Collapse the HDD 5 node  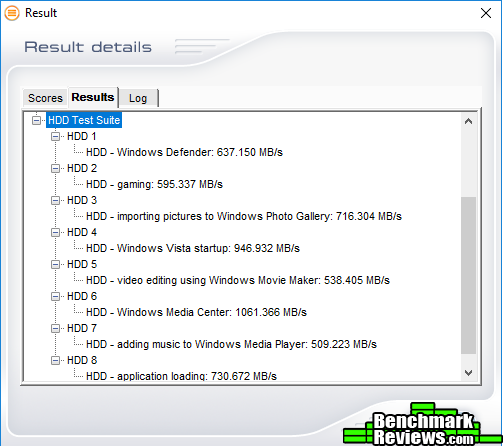coord(55,264)
